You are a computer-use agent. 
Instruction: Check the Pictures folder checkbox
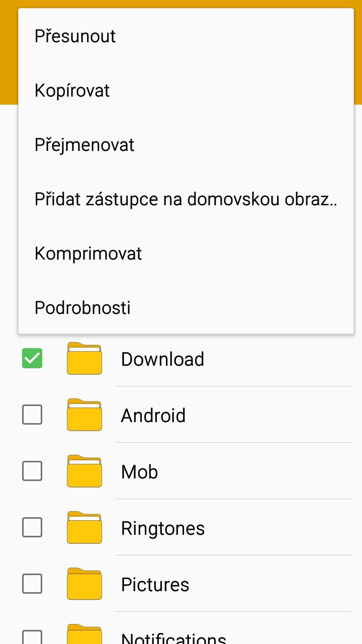32,584
